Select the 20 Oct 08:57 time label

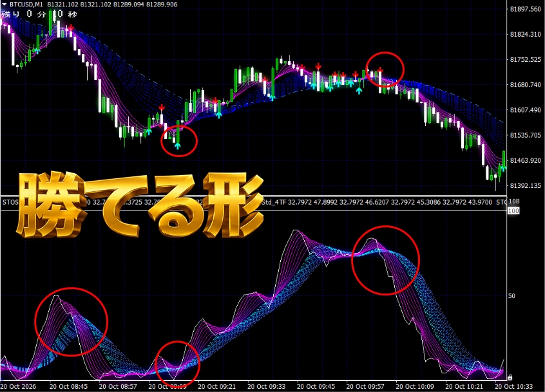(118, 386)
